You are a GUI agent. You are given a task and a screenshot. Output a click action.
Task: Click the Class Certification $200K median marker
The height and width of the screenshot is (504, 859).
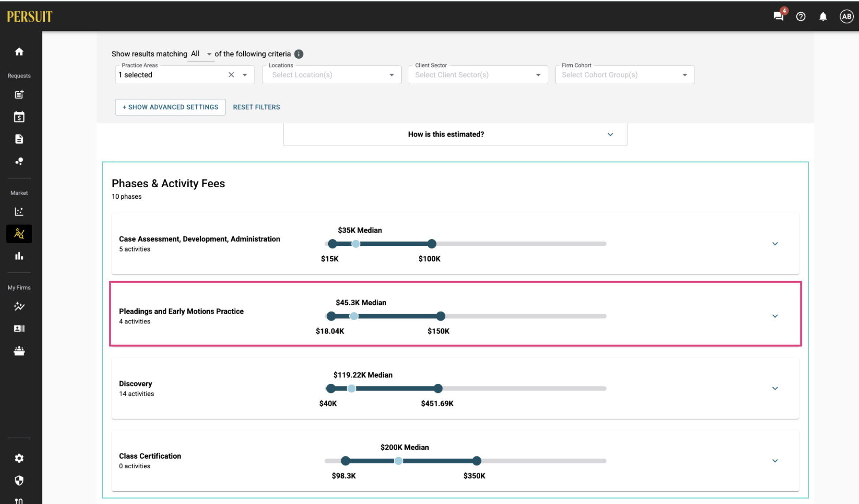coord(398,461)
